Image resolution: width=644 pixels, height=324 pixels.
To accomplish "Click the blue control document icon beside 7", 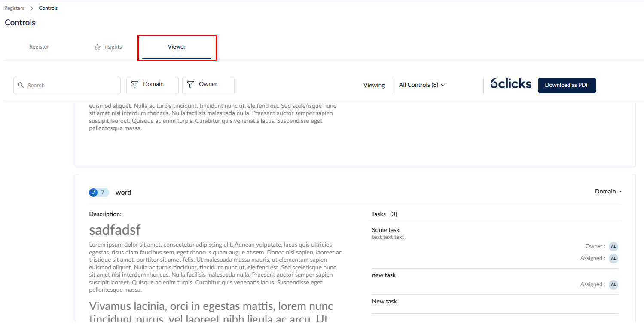I will pos(93,193).
